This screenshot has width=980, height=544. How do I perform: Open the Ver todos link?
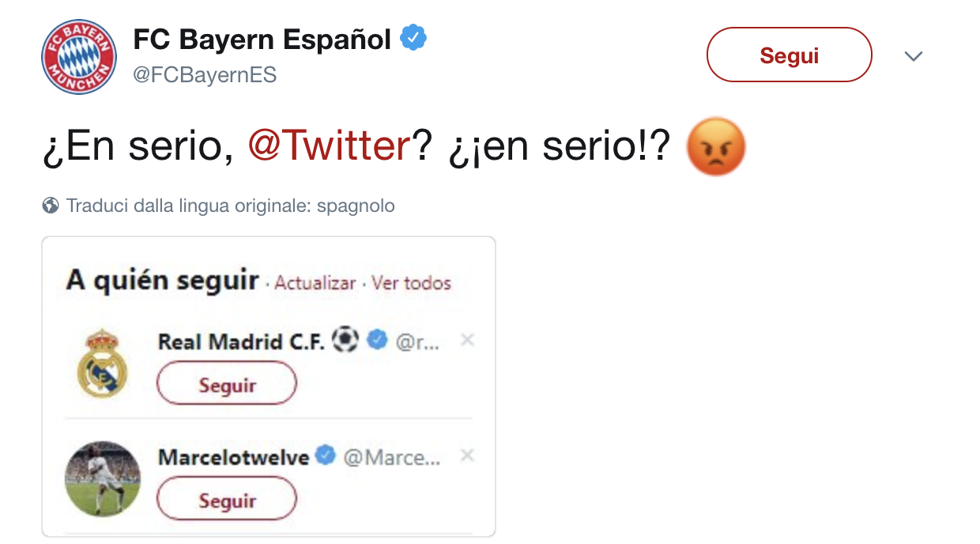click(411, 283)
